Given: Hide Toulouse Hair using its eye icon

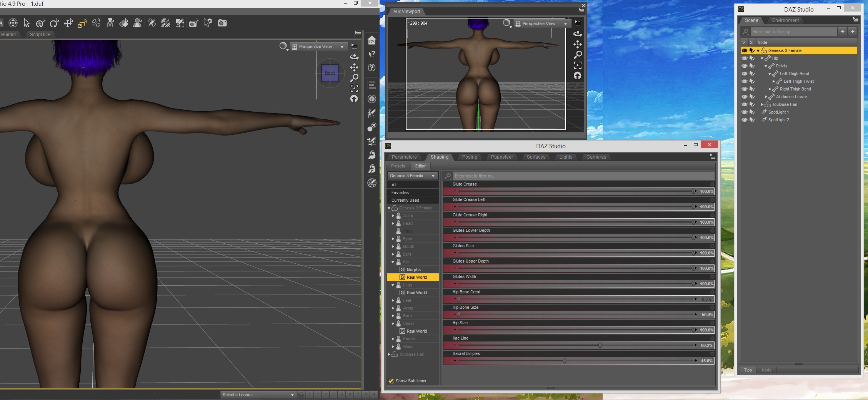Looking at the screenshot, I should 745,104.
